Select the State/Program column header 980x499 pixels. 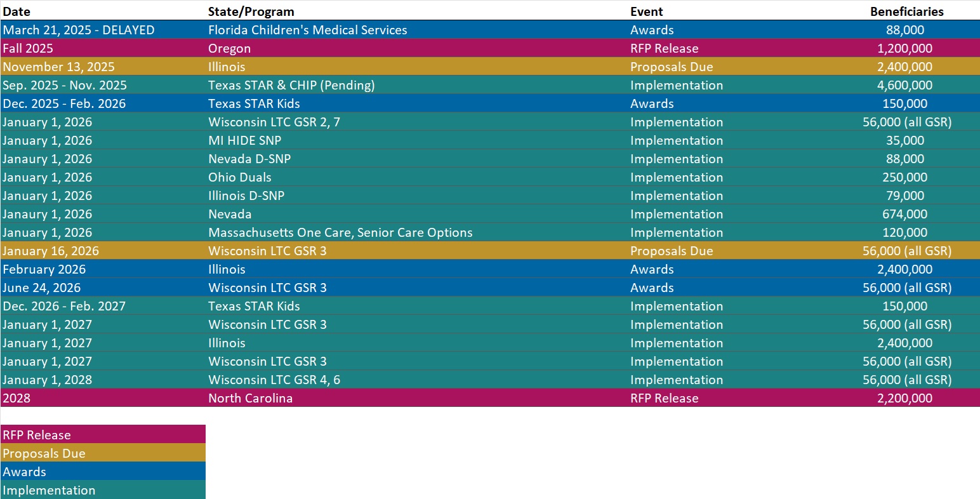(x=251, y=11)
